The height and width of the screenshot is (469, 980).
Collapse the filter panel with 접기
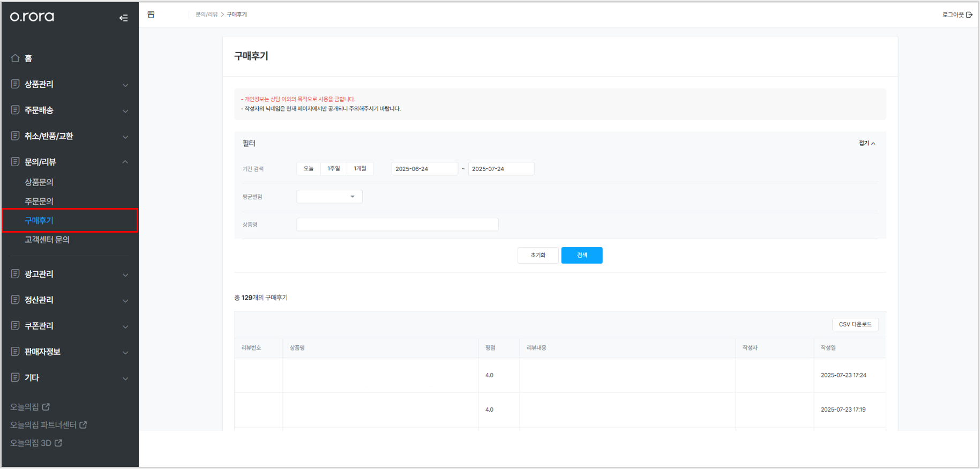pyautogui.click(x=867, y=143)
